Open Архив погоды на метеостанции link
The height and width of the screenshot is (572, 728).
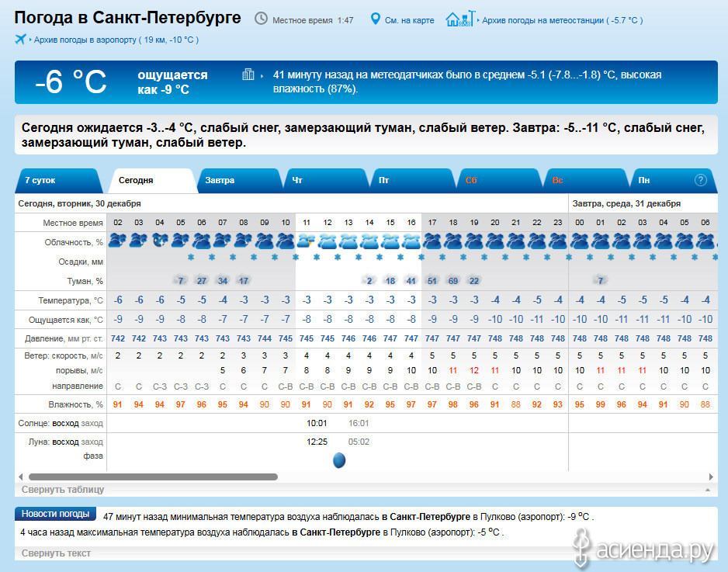(562, 20)
